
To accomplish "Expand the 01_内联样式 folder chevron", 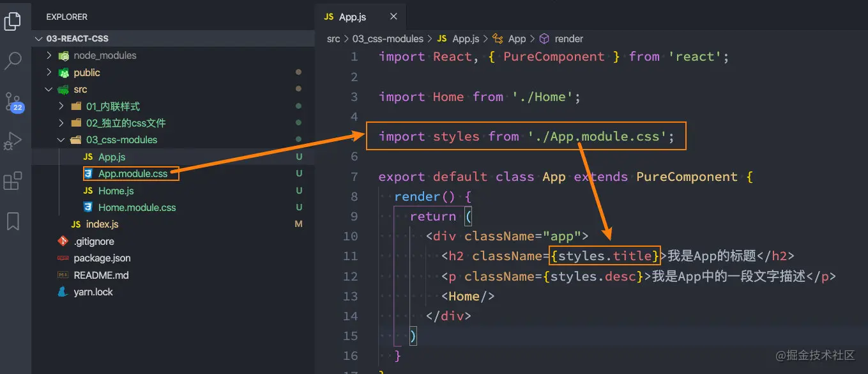I will (61, 106).
